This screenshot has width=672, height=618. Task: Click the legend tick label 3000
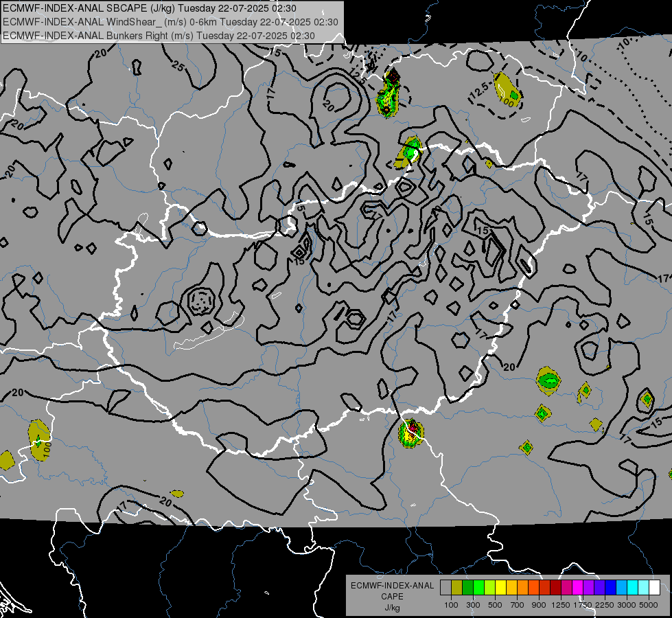tap(627, 605)
